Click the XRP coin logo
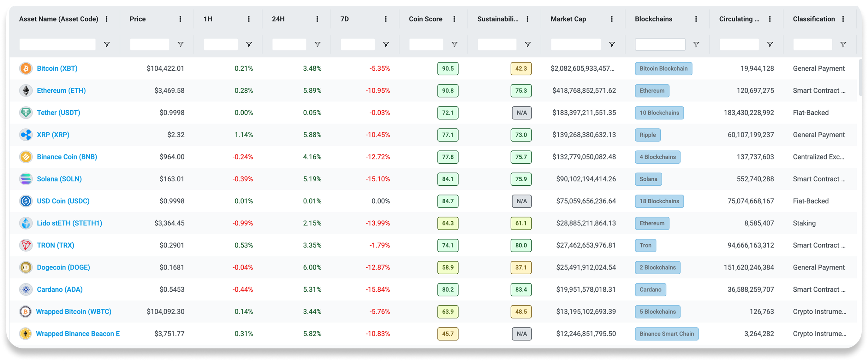Screen dimensions: 868x361 [26, 135]
